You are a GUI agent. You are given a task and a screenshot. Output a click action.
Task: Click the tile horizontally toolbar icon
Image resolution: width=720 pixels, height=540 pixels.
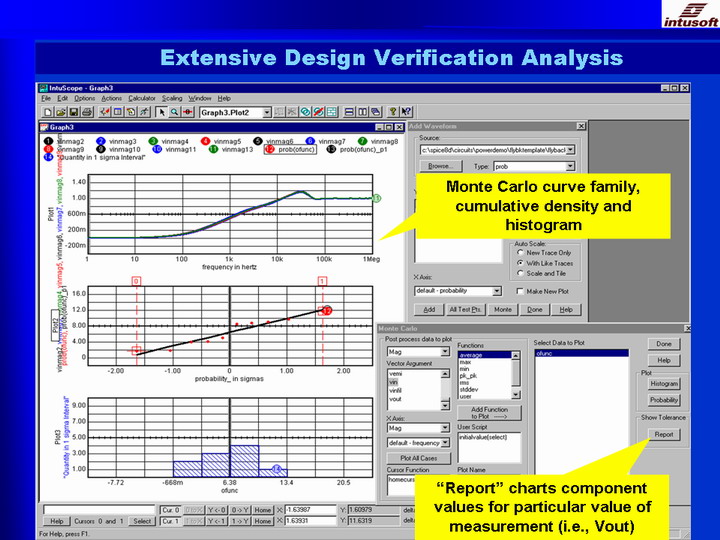349,112
